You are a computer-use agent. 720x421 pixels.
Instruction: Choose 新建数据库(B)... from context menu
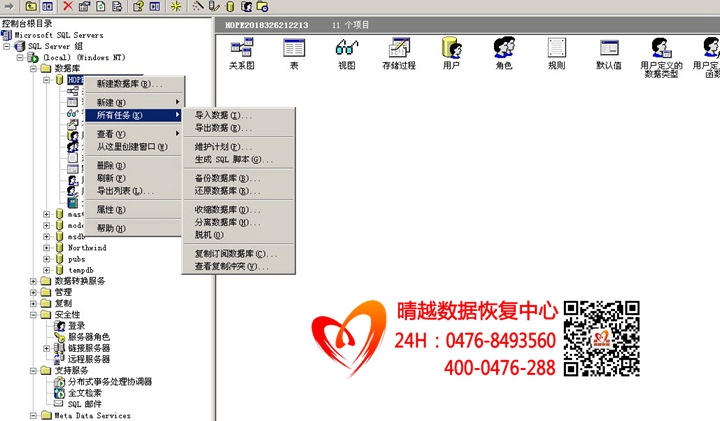pos(135,84)
